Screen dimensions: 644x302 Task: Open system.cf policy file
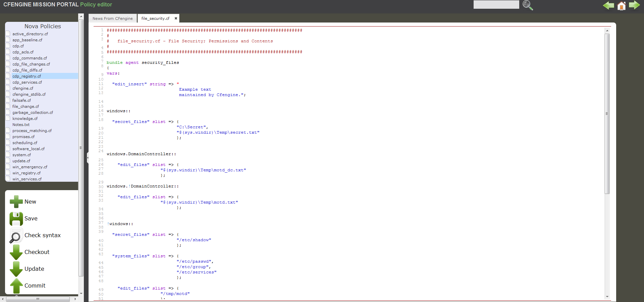click(x=21, y=155)
